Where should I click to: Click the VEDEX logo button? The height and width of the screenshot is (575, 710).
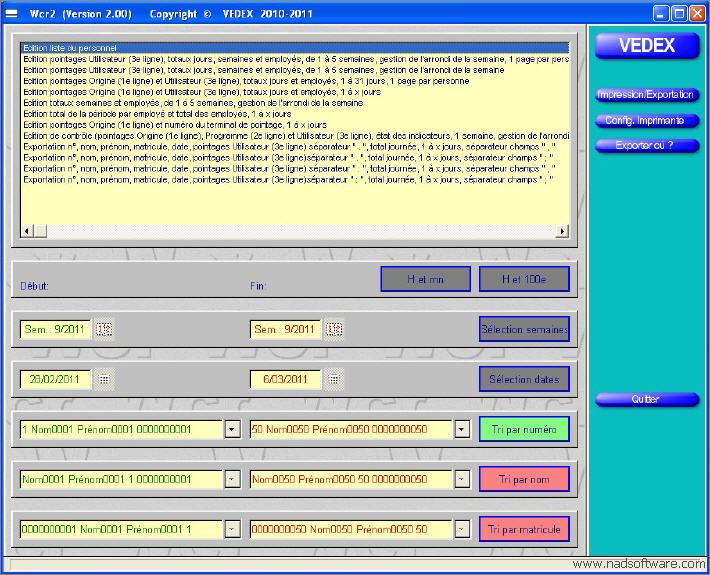[x=647, y=45]
